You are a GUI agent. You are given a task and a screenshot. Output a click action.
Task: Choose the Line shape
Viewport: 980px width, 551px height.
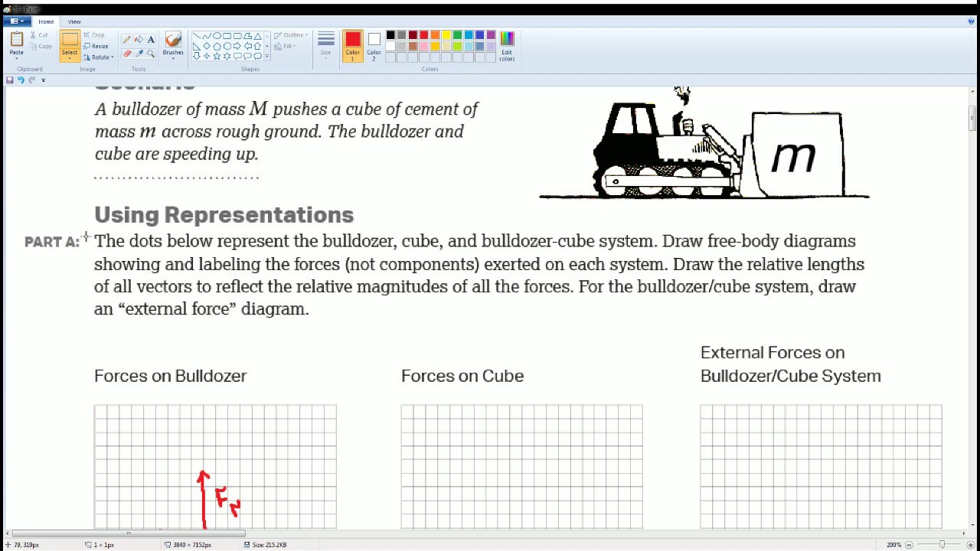pos(197,36)
